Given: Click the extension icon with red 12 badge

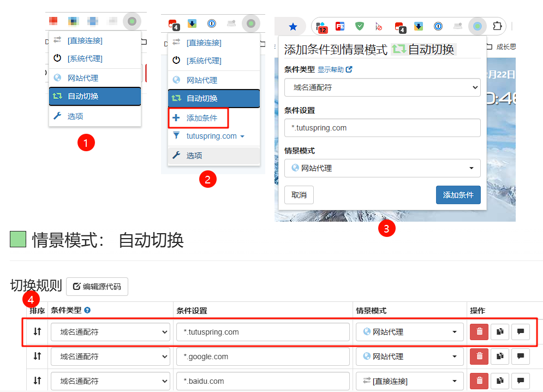Looking at the screenshot, I should [x=321, y=26].
